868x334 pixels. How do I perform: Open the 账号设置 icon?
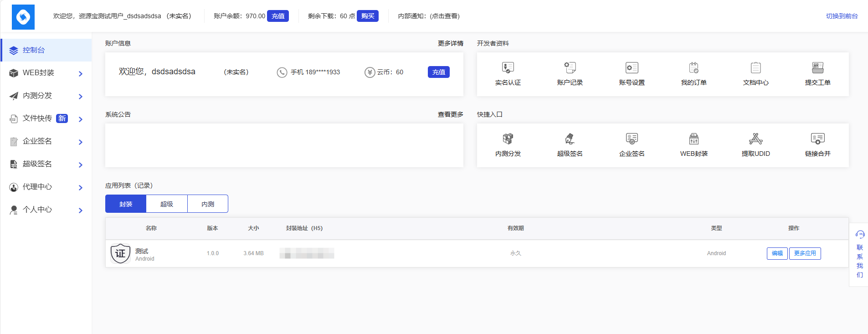click(632, 68)
